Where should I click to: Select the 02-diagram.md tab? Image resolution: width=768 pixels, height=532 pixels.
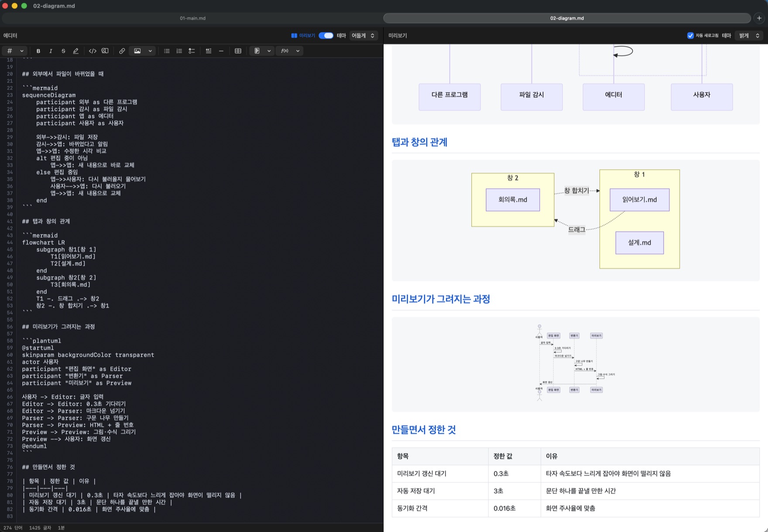coord(567,18)
